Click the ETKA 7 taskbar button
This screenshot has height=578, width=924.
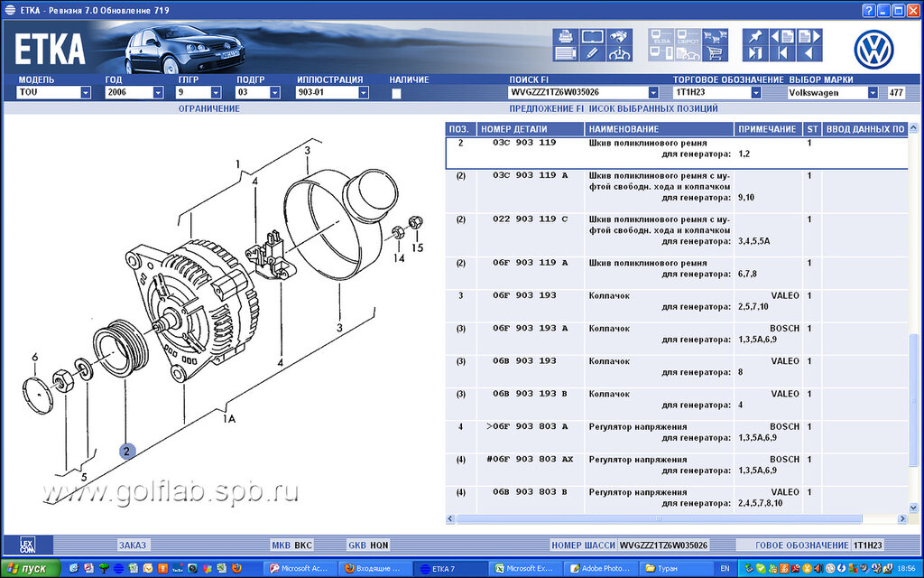tap(449, 569)
